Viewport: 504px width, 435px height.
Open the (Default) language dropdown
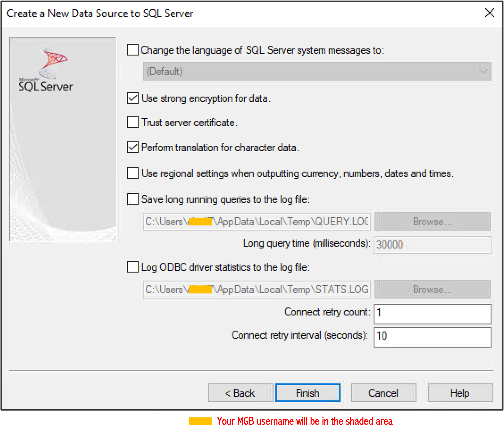click(317, 71)
